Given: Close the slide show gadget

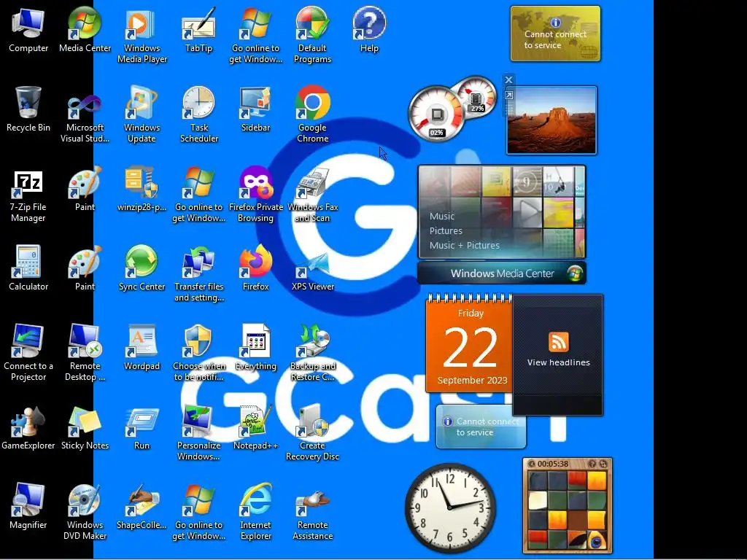Looking at the screenshot, I should coord(508,79).
